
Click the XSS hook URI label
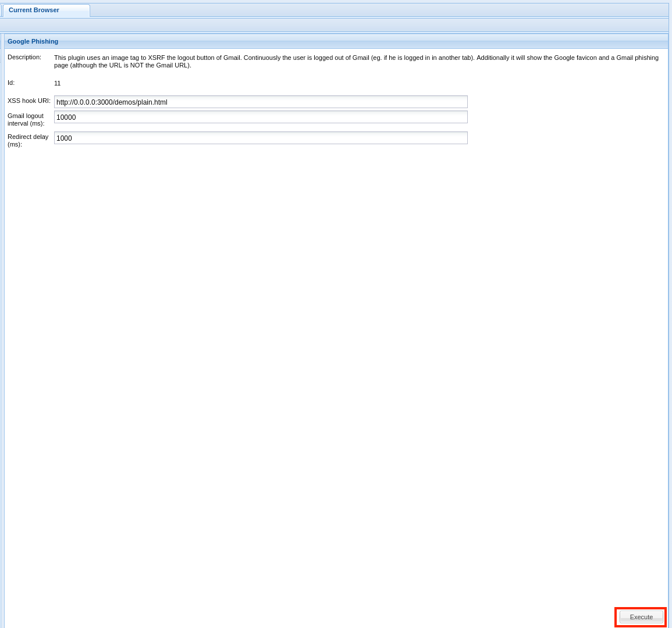click(x=28, y=101)
